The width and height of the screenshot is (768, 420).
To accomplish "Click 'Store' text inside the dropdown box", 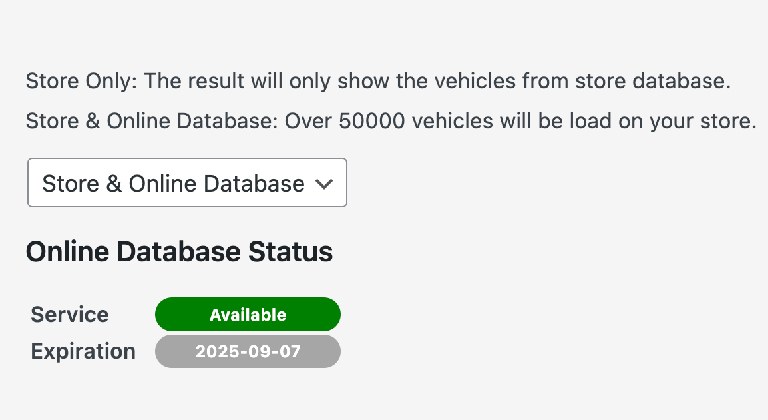I will [x=71, y=184].
